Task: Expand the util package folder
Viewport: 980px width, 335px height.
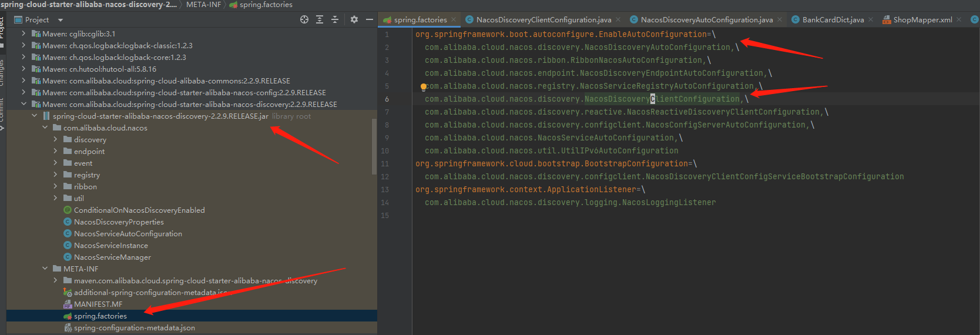Action: (55, 198)
